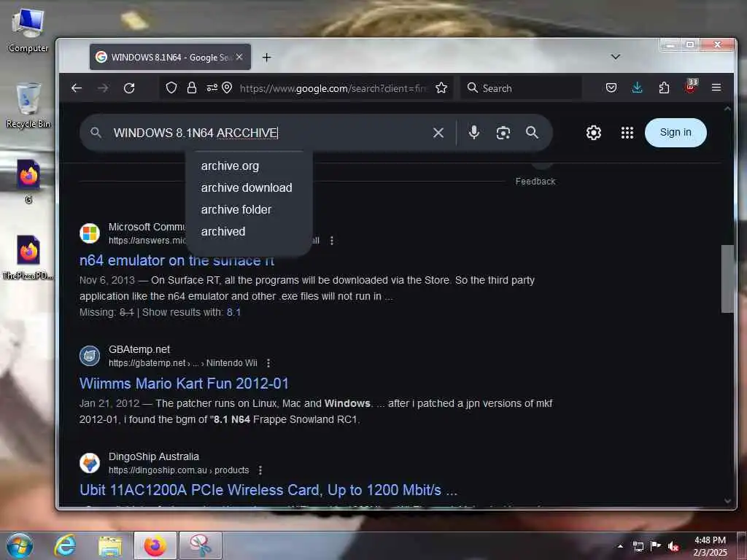The image size is (747, 560).
Task: Focus the Firefox Search field
Action: pos(521,88)
